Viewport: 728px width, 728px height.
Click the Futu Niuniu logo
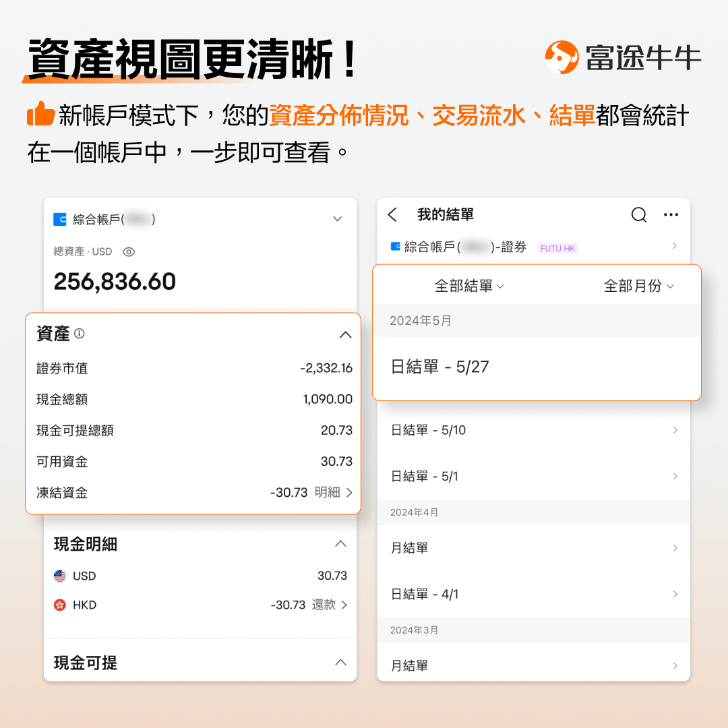point(562,57)
